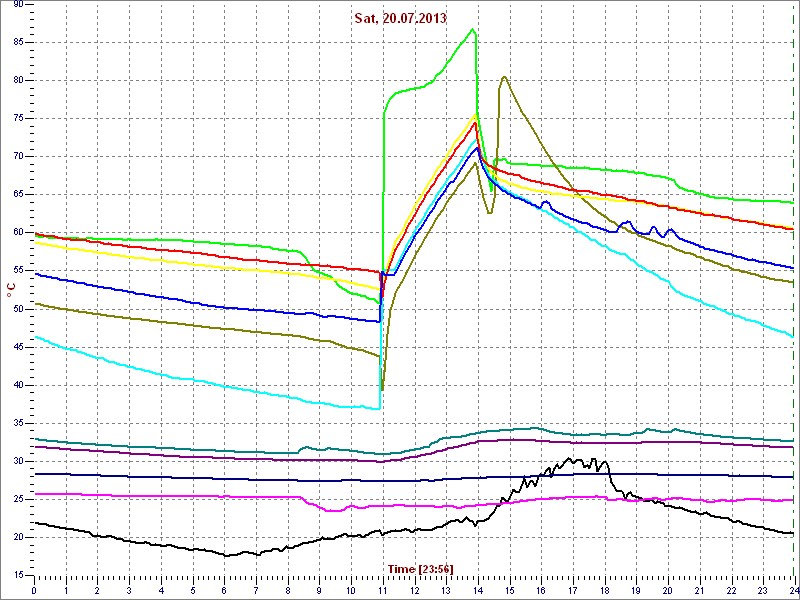Select the 40 label on temperature axis
This screenshot has height=600, width=800.
17,385
